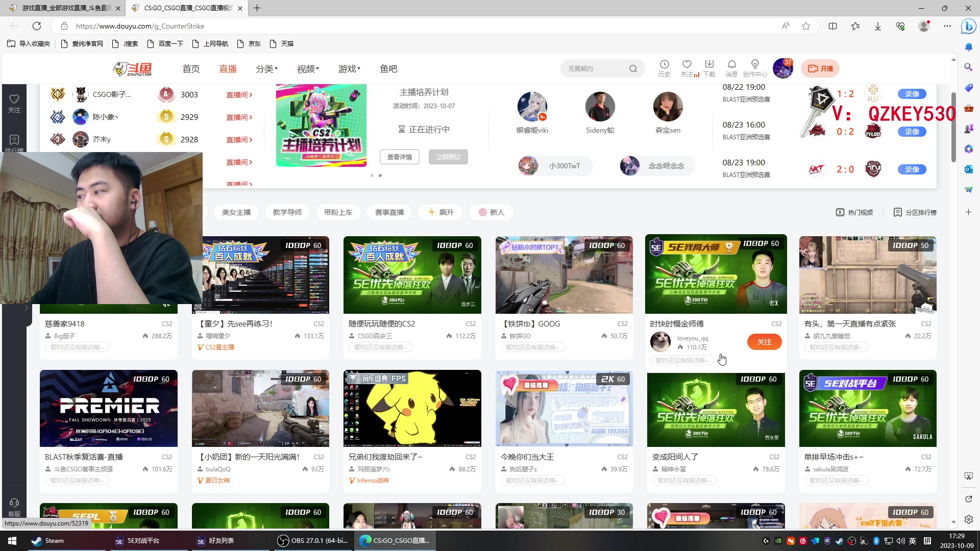Click 录像 for the 08/22 19:00 match
Image resolution: width=980 pixels, height=551 pixels.
tap(912, 94)
